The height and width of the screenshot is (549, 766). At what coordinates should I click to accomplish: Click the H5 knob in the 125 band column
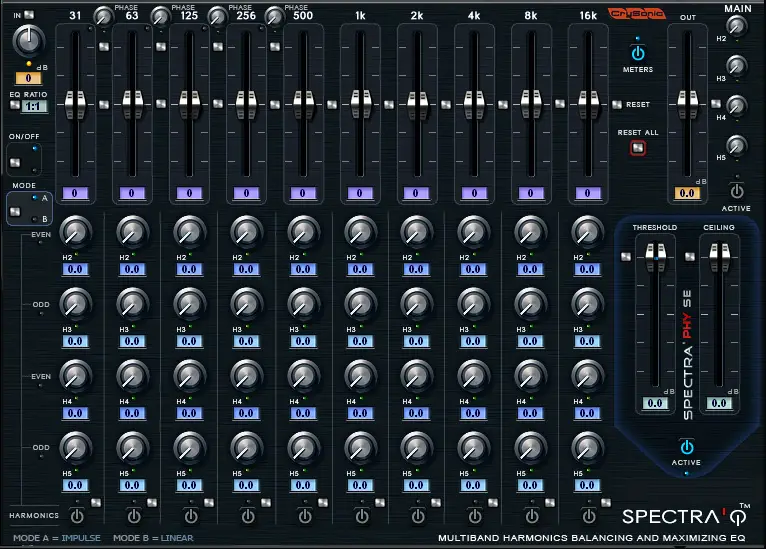pos(190,448)
